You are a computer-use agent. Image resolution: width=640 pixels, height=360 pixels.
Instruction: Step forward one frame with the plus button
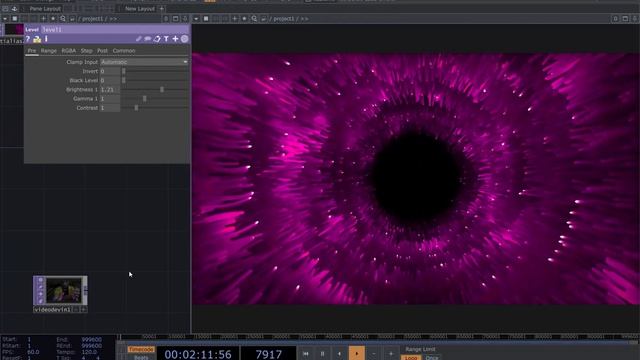[391, 353]
